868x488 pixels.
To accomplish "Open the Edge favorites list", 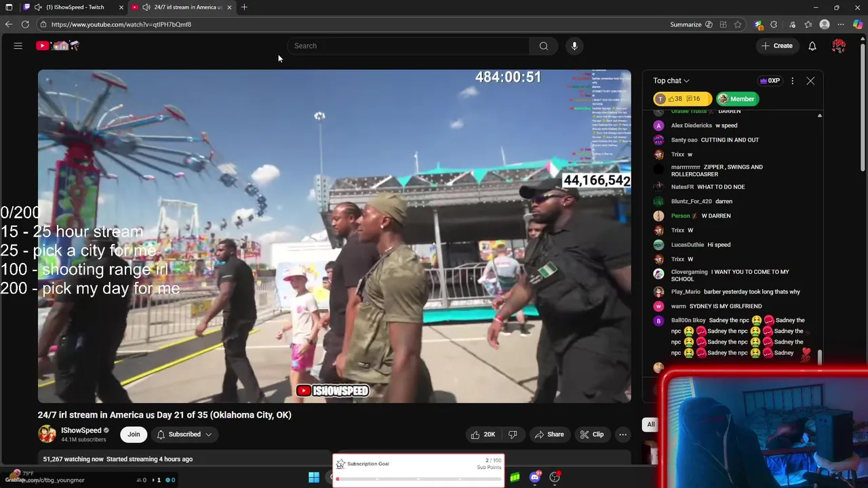I will 808,24.
